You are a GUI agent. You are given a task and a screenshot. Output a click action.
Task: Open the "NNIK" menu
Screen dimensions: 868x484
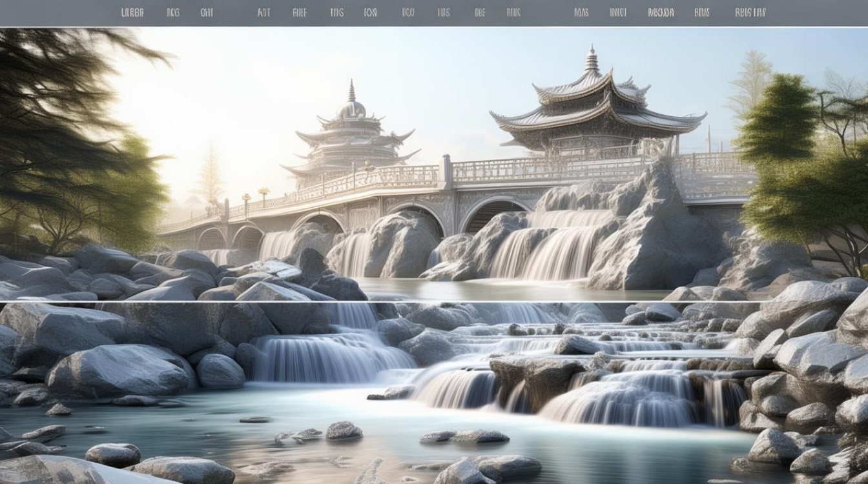(512, 11)
